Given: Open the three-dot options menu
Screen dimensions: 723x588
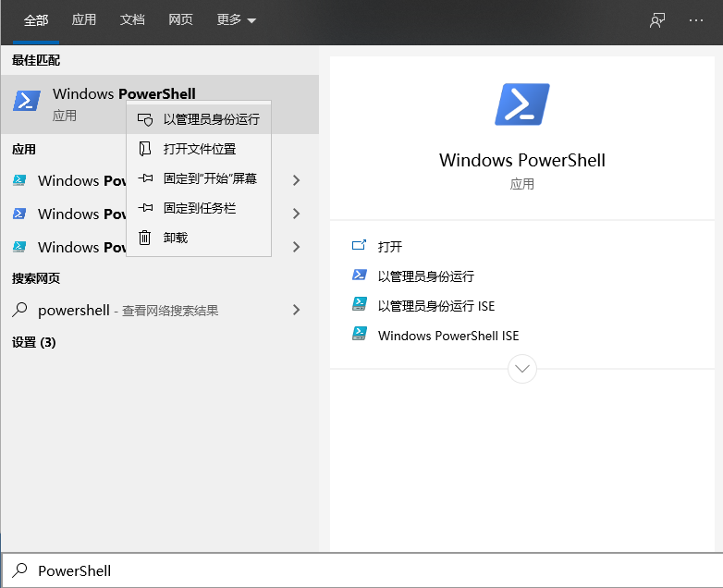Looking at the screenshot, I should pyautogui.click(x=696, y=20).
